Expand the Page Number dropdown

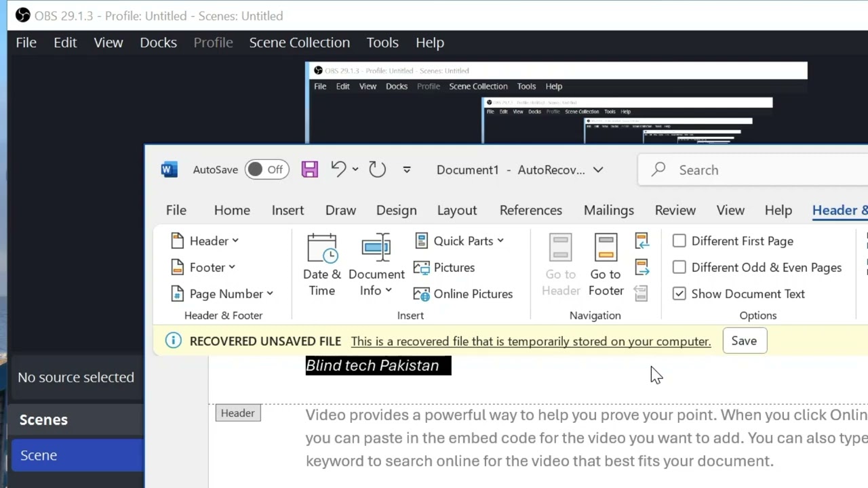[222, 293]
